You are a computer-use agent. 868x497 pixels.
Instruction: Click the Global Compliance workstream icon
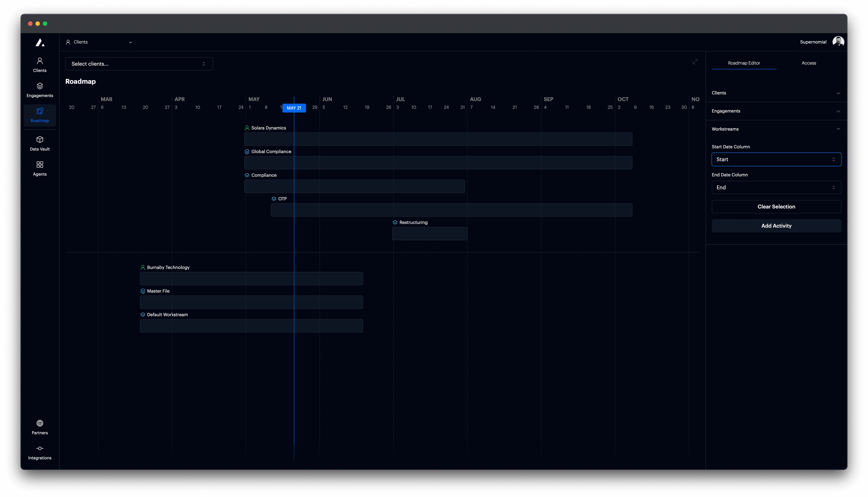coord(247,151)
